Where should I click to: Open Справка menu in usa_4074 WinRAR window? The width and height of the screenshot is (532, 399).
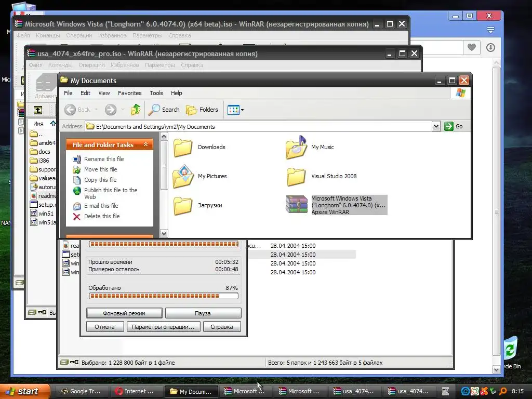(192, 65)
